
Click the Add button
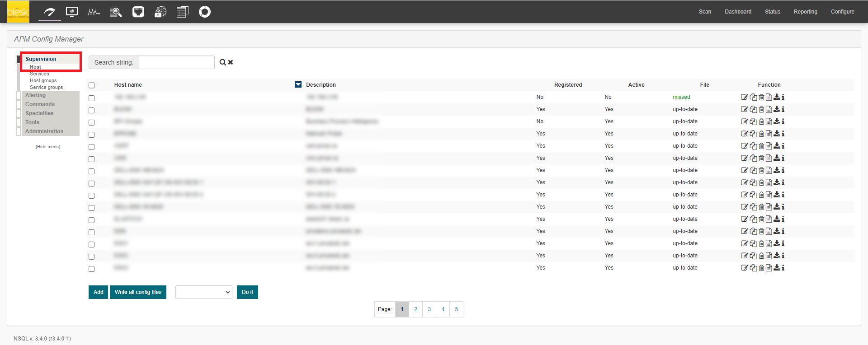98,292
